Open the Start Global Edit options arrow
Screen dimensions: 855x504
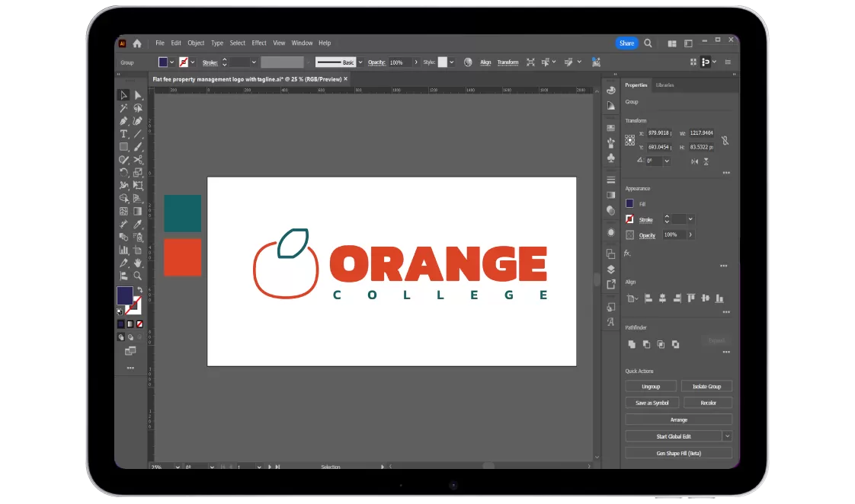727,436
